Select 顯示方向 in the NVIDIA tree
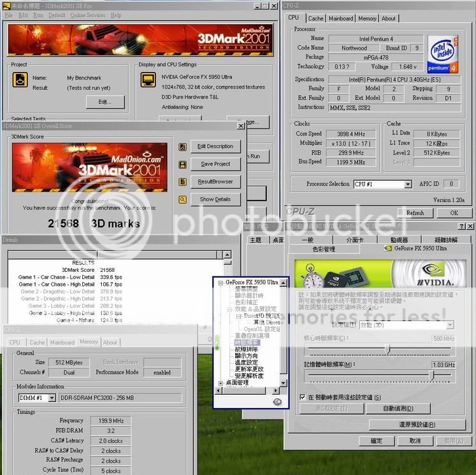The width and height of the screenshot is (476, 475). [x=246, y=356]
